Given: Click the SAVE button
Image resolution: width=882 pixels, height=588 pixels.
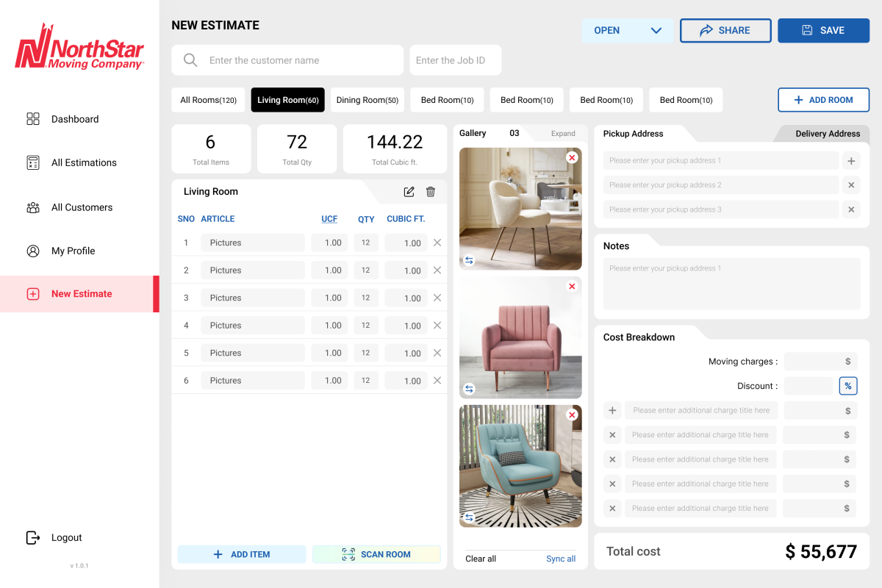Looking at the screenshot, I should (x=823, y=30).
